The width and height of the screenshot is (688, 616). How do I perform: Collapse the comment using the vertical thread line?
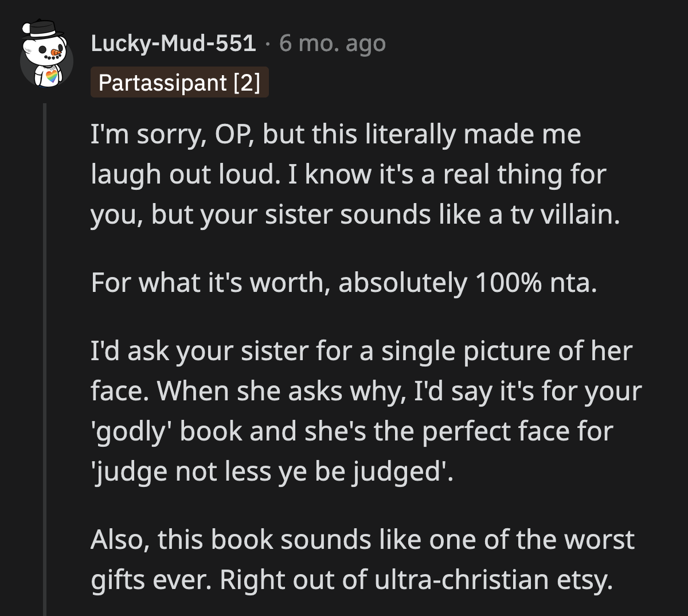(x=45, y=356)
